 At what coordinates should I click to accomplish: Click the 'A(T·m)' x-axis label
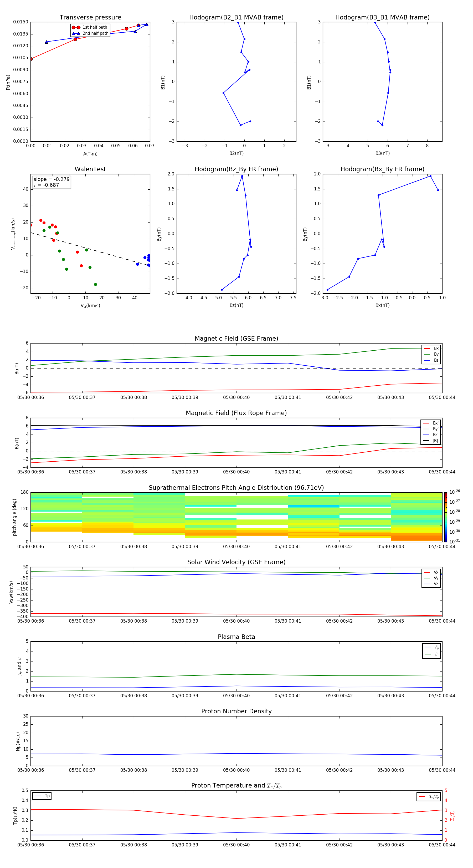click(x=90, y=154)
